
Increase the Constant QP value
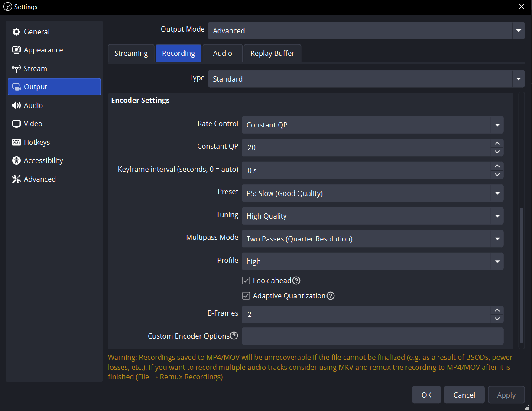tap(497, 143)
